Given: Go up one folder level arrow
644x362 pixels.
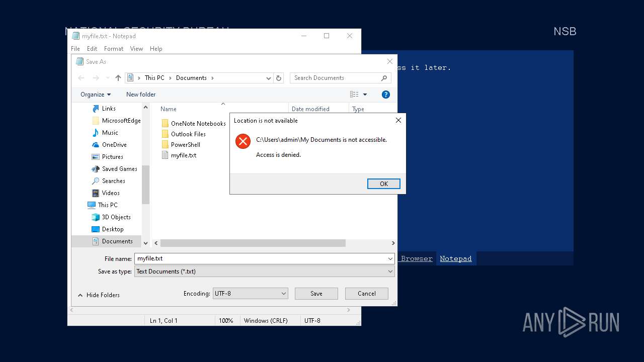Looking at the screenshot, I should click(118, 78).
